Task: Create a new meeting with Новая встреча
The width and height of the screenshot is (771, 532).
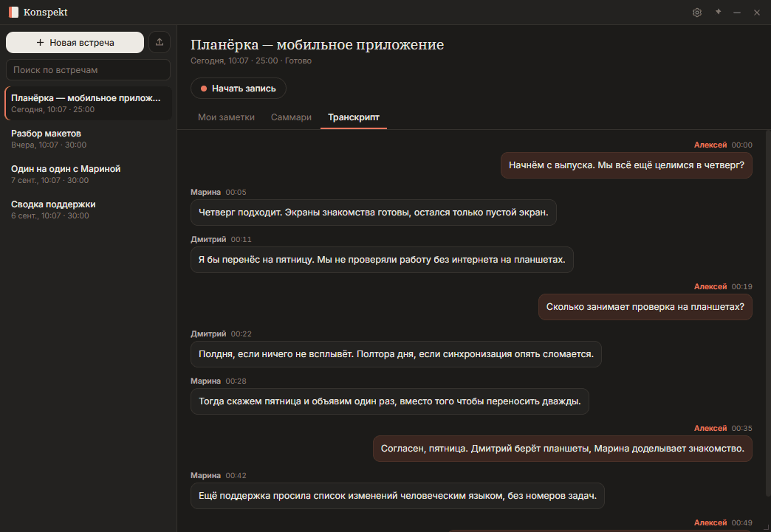Action: tap(75, 42)
